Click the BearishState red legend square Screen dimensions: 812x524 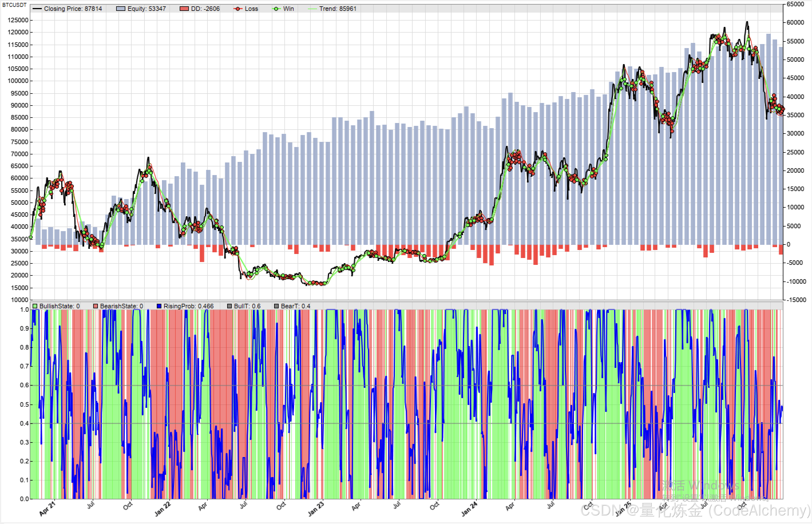coord(95,306)
